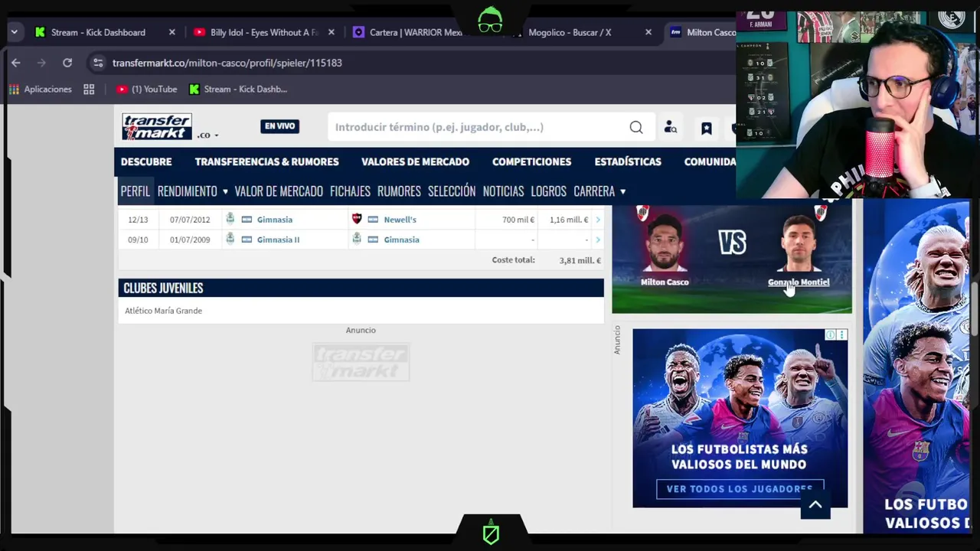Switch to the RUMORES tab
This screenshot has height=551, width=980.
(x=399, y=191)
